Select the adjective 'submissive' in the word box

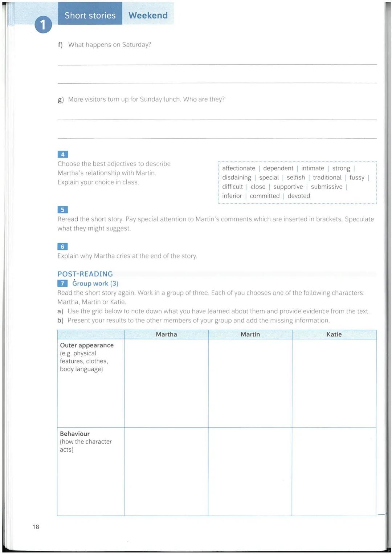coord(326,187)
